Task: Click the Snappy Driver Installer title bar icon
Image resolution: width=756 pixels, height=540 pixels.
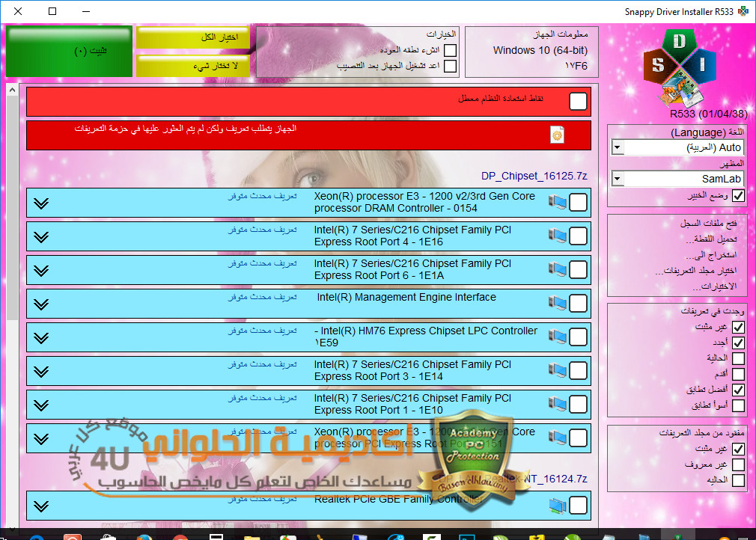Action: click(743, 12)
